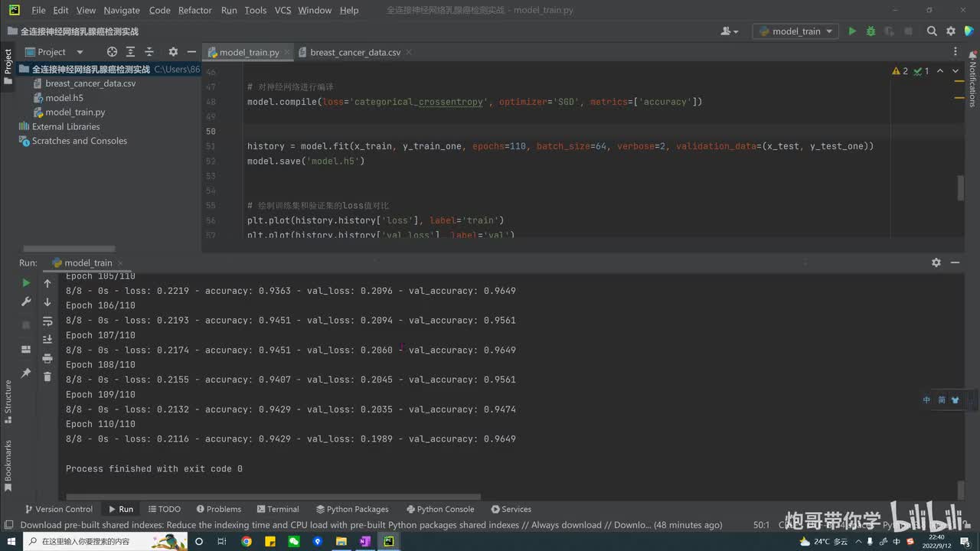Select opened file with crosshair locate icon
Screen dimensions: 980x551
coord(112,52)
